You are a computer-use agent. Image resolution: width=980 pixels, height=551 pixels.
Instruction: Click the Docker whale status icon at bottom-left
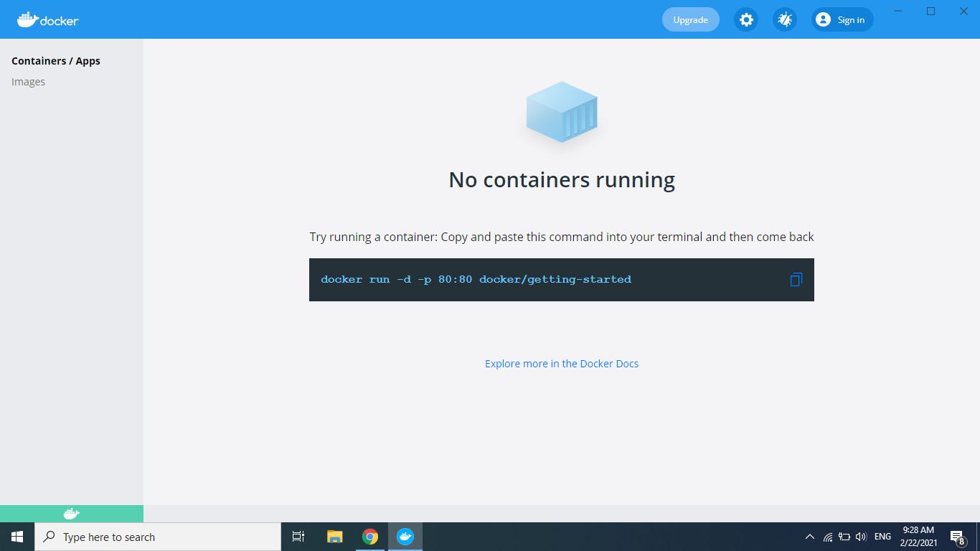pyautogui.click(x=72, y=514)
